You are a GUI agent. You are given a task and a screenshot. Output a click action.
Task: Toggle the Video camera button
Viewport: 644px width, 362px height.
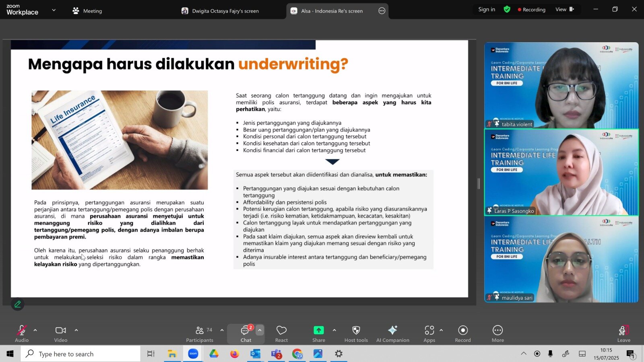pyautogui.click(x=61, y=334)
